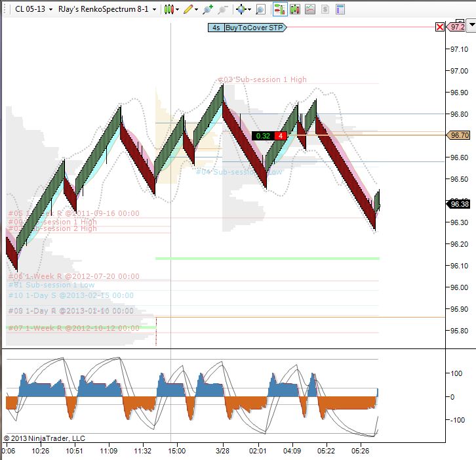Grab the toolbar grip handle at left
This screenshot has height=460, width=476.
coord(5,9)
